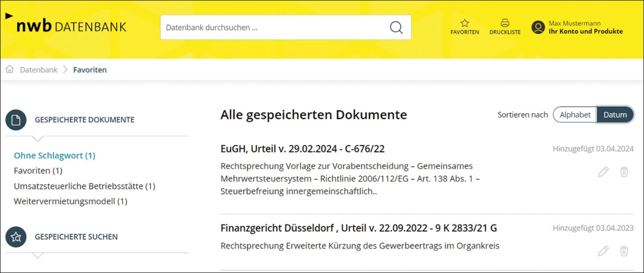Open Ihr Konto und Produkte menu
Viewport: 644px width, 273px height.
pyautogui.click(x=586, y=31)
